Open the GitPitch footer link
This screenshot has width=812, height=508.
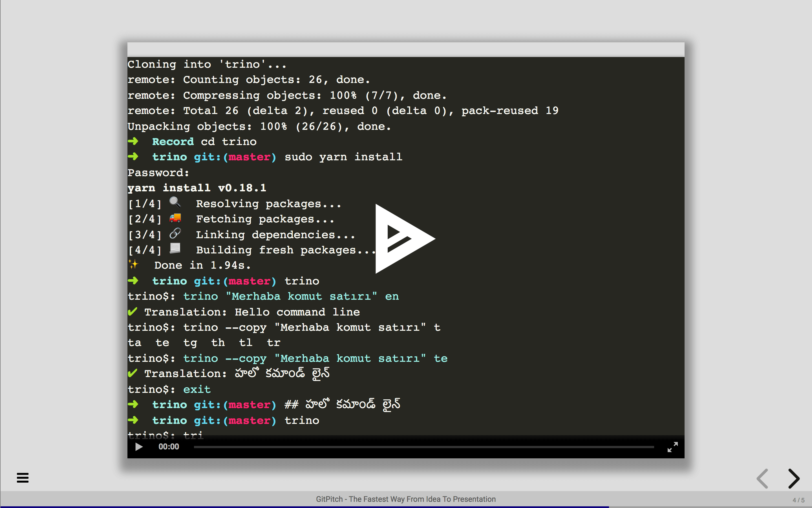click(x=406, y=499)
